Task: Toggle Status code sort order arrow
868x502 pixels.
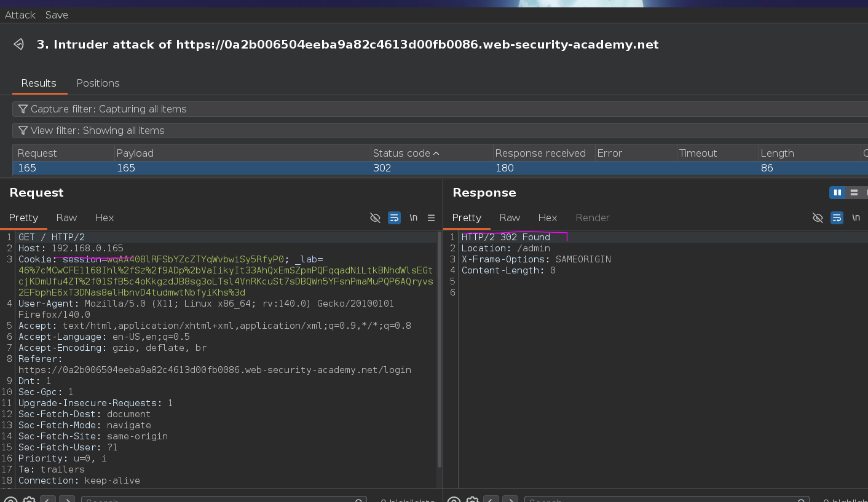Action: pyautogui.click(x=436, y=153)
